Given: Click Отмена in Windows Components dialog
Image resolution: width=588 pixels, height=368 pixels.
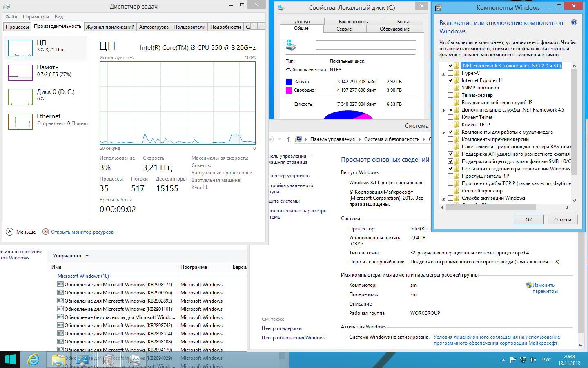Looking at the screenshot, I should [x=562, y=219].
